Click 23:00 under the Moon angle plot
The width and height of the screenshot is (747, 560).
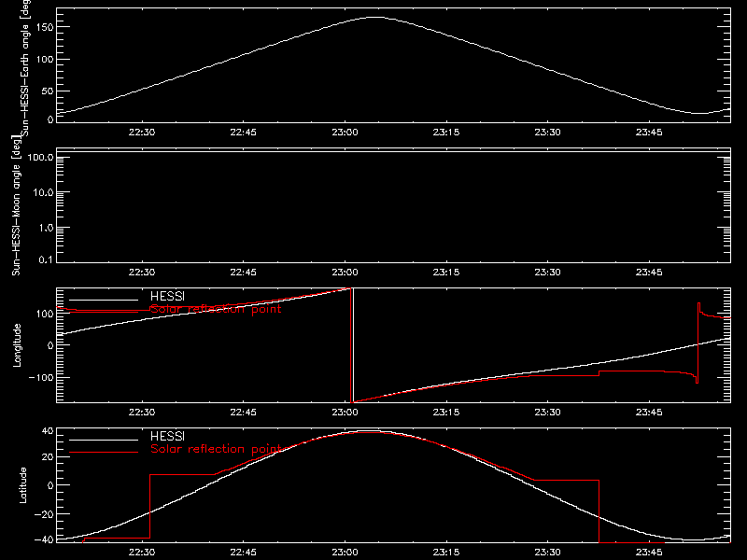pyautogui.click(x=345, y=273)
